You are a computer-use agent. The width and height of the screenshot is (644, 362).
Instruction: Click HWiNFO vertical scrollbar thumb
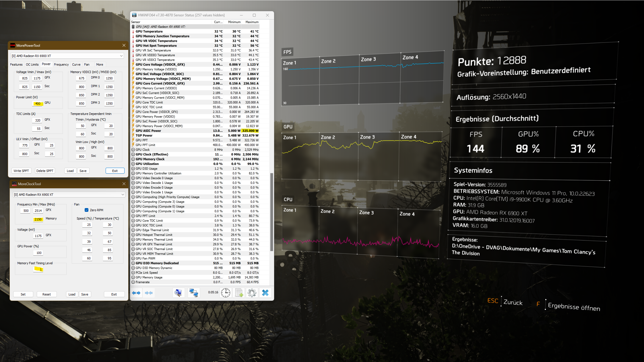pyautogui.click(x=271, y=212)
